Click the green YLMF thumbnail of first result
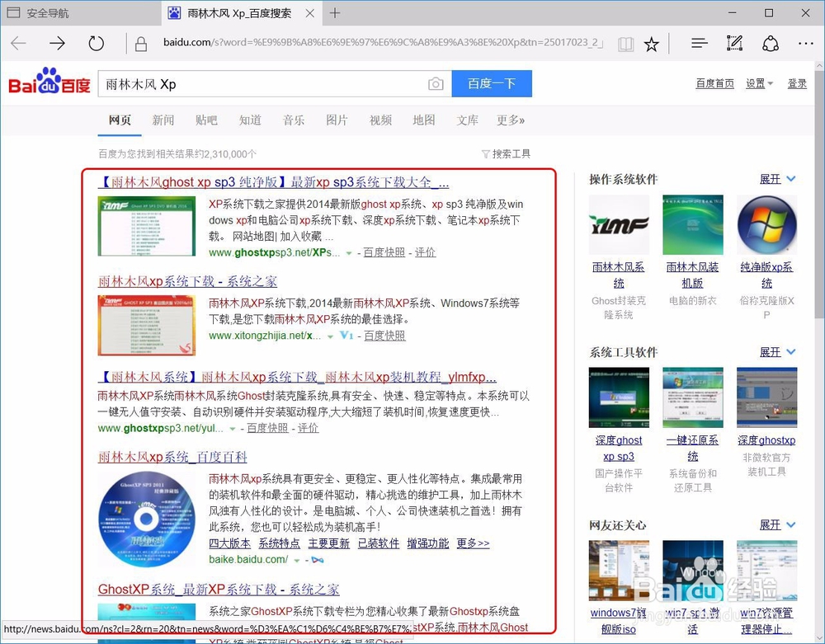This screenshot has height=644, width=825. (147, 226)
